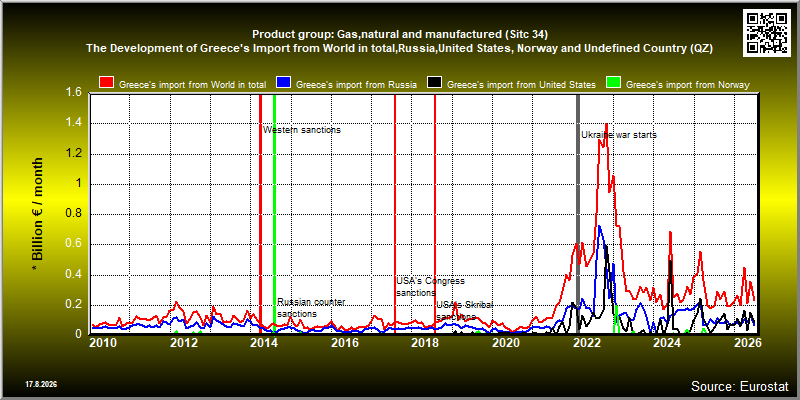Click the green Russian counter sanctions vertical line
Image resolution: width=800 pixels, height=400 pixels.
(274, 213)
